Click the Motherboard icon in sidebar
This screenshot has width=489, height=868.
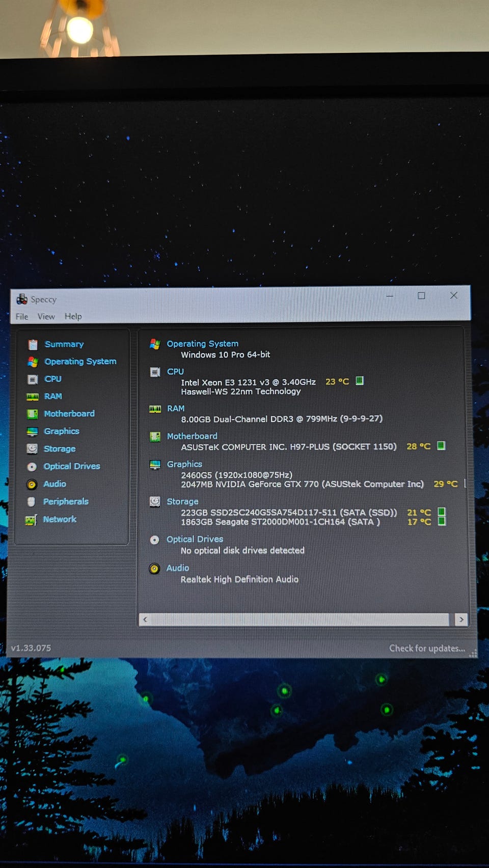(x=32, y=414)
